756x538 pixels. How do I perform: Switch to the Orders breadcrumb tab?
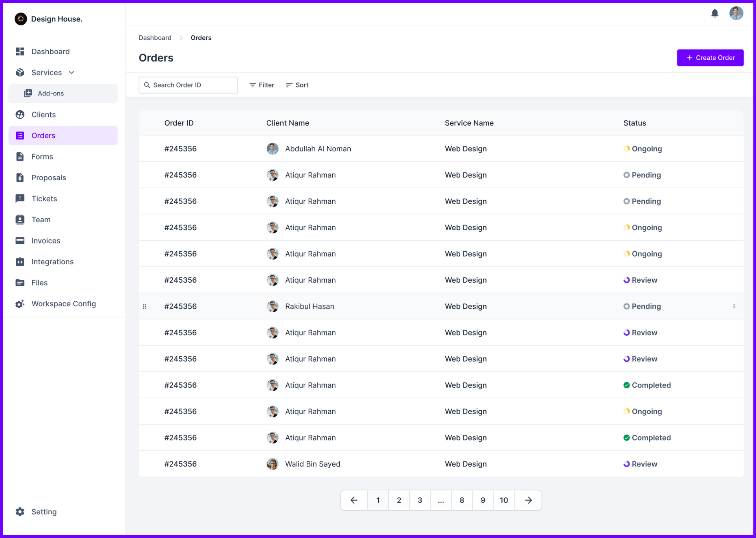[x=201, y=37]
